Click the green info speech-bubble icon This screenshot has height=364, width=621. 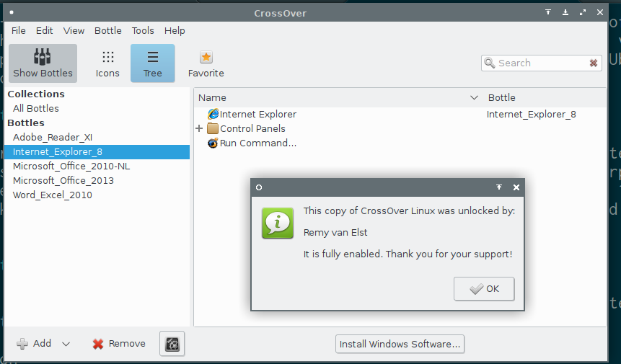point(278,223)
